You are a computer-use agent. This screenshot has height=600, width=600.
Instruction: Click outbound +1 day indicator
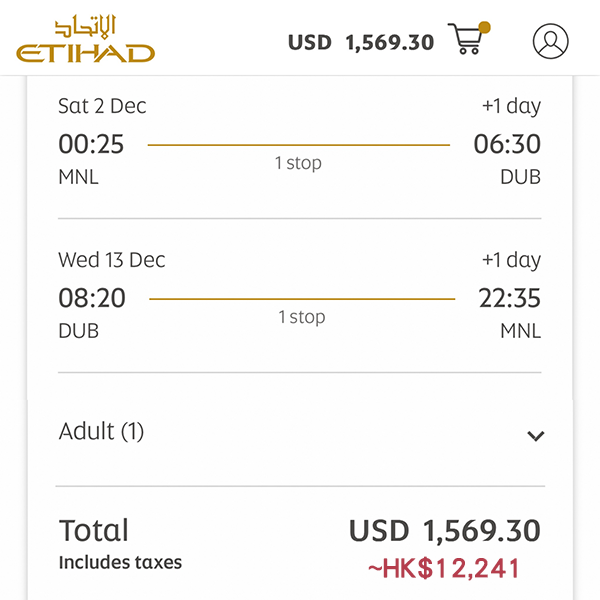[510, 106]
